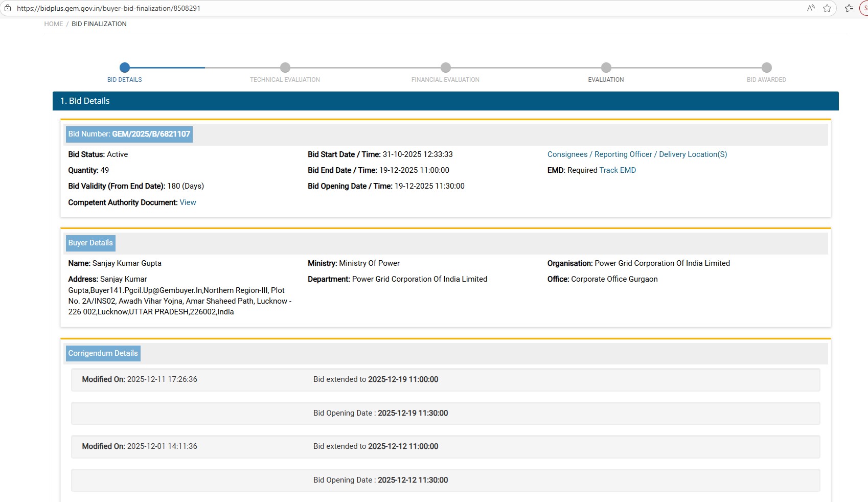Select the Buyer Details section header
Image resolution: width=868 pixels, height=502 pixels.
(90, 243)
